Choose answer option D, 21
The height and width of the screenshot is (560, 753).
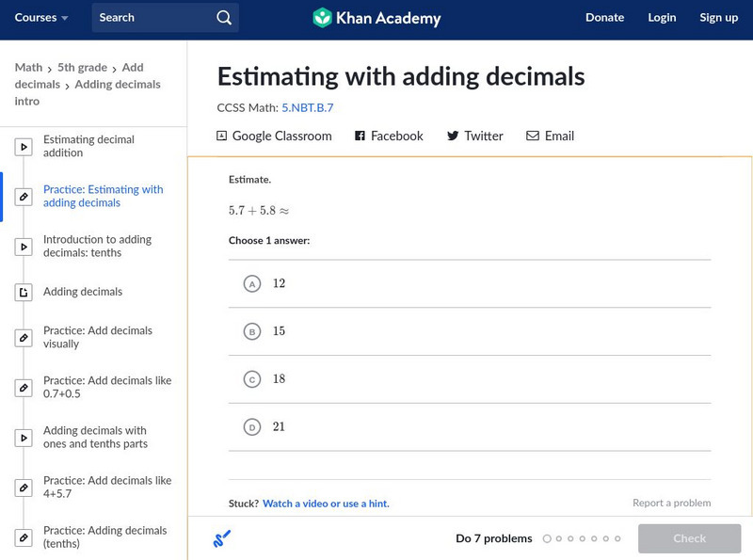[x=251, y=427]
